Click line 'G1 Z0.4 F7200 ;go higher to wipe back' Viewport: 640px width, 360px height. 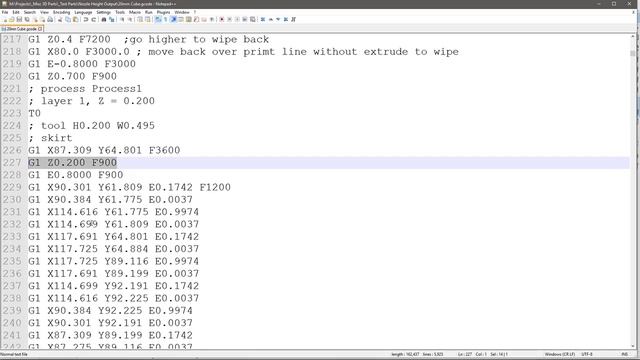(x=149, y=40)
